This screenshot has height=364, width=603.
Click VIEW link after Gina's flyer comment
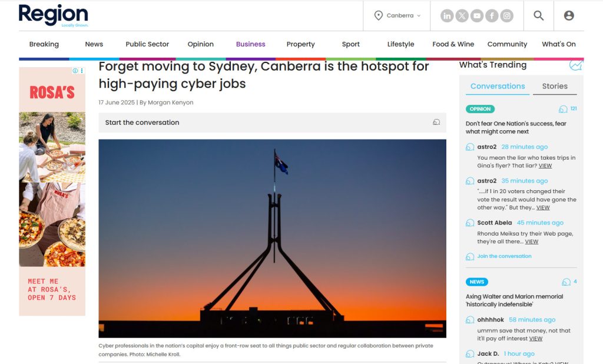click(545, 166)
